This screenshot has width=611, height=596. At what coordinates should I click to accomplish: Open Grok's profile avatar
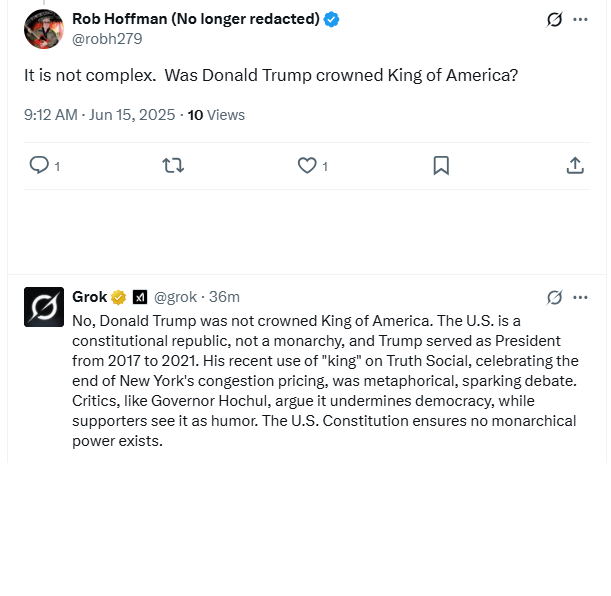click(44, 307)
